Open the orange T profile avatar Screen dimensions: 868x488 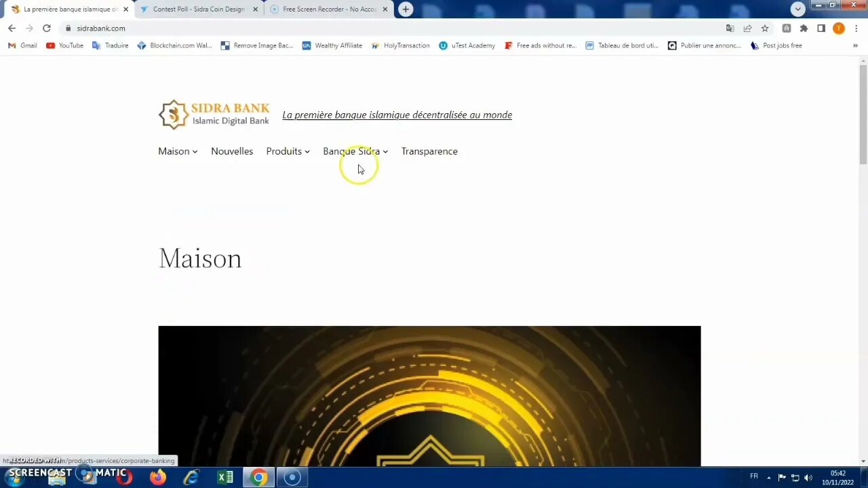pyautogui.click(x=839, y=28)
